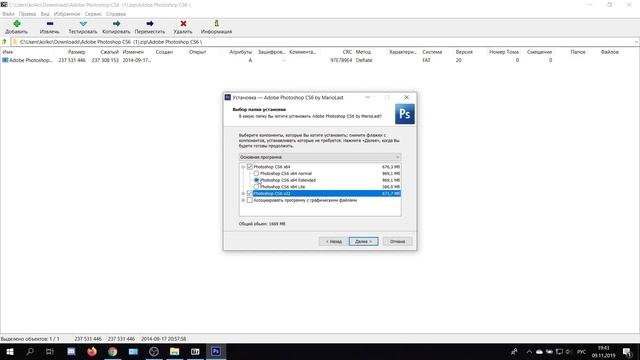The image size is (640, 360).
Task: Toggle the Photoshop CS6 x64 checkbox
Action: coord(250,167)
